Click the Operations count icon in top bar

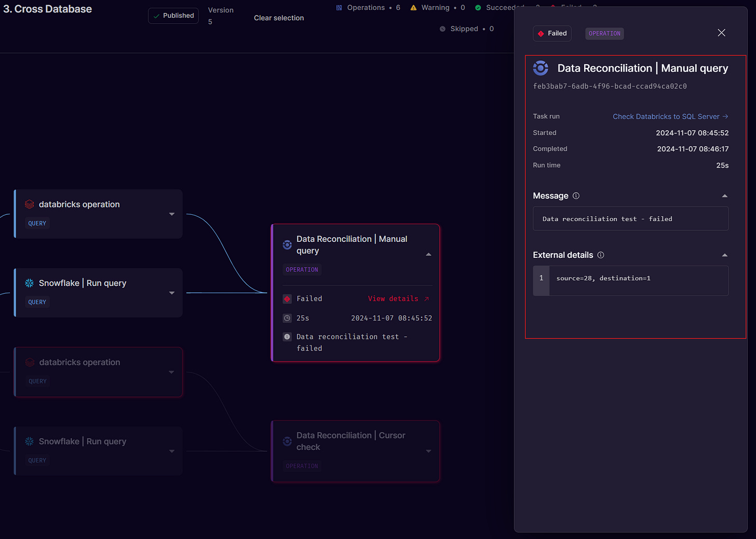point(339,8)
